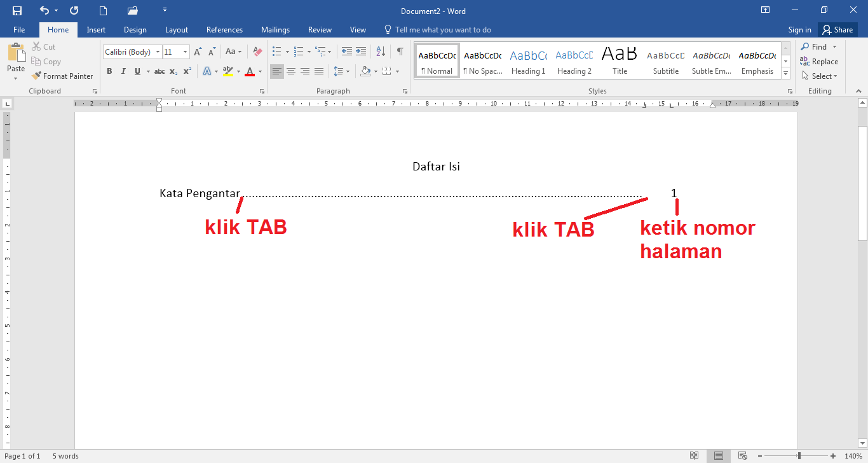Open the Change Case dropdown
Image resolution: width=868 pixels, height=463 pixels.
point(234,52)
